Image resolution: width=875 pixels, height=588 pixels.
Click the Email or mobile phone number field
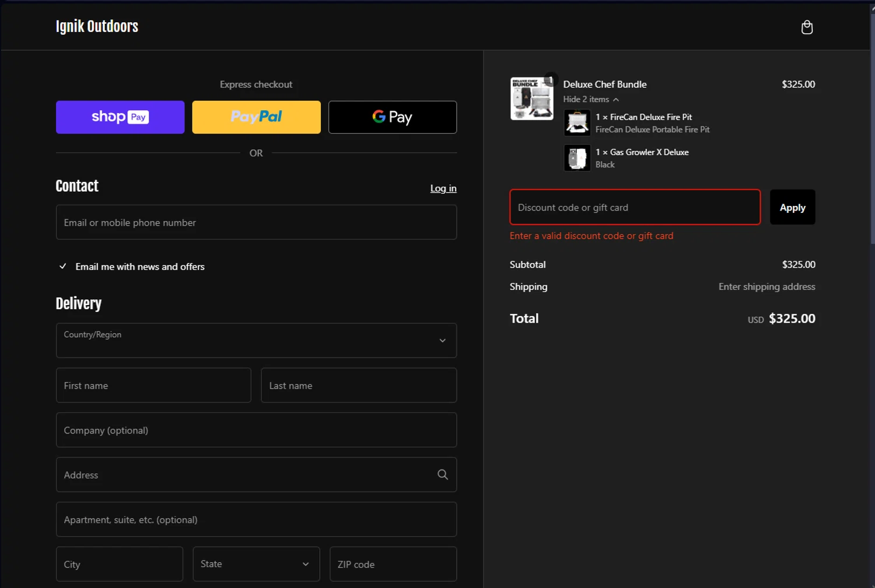click(x=256, y=222)
